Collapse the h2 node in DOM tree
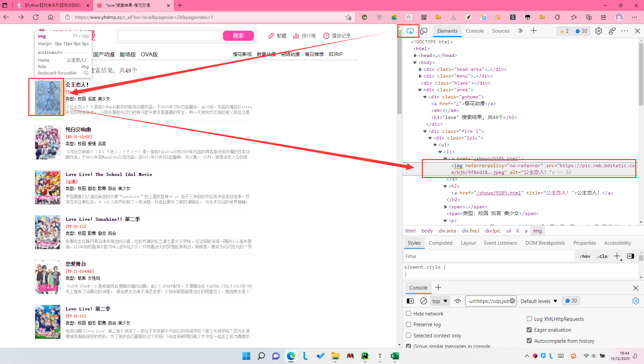This screenshot has height=364, width=644. (x=445, y=186)
